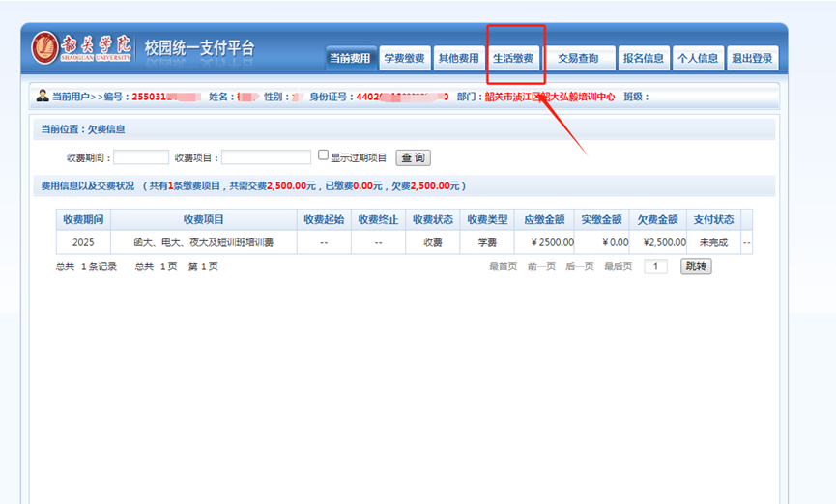Click the 跳转 button
836x504 pixels.
pyautogui.click(x=696, y=266)
